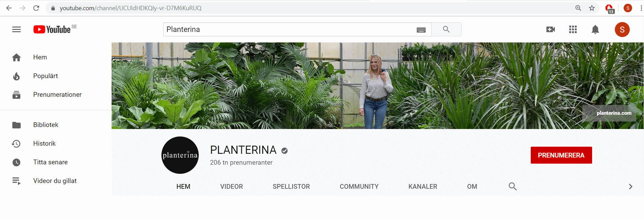Go to the COMMUNITY tab
Image resolution: width=644 pixels, height=220 pixels.
[x=359, y=186]
